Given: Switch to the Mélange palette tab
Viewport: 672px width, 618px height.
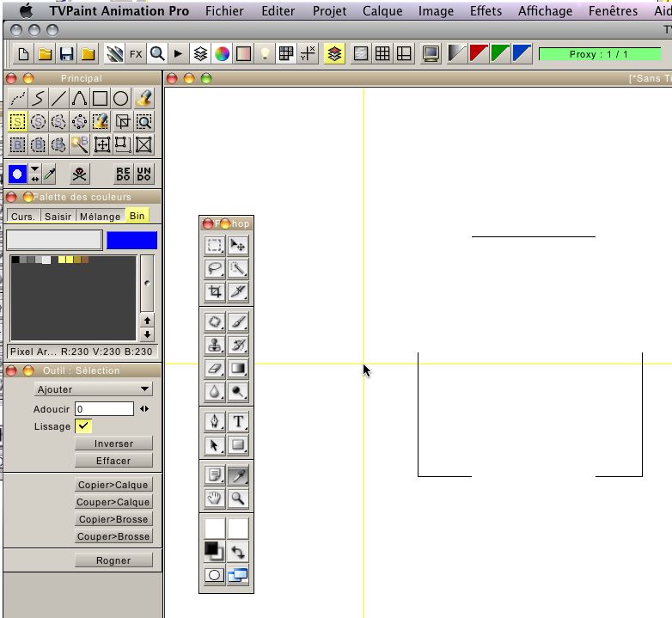Looking at the screenshot, I should (x=101, y=217).
